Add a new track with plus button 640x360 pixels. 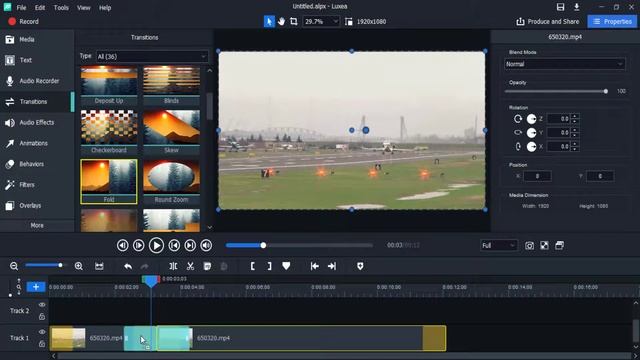(36, 287)
